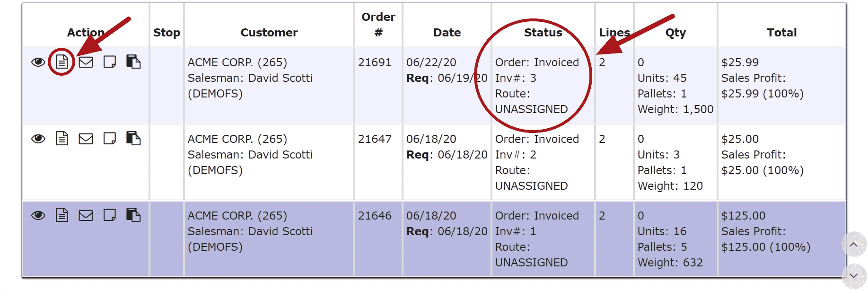Viewport: 868px width, 291px height.
Task: Click the scroll up chevron button
Action: pos(854,245)
